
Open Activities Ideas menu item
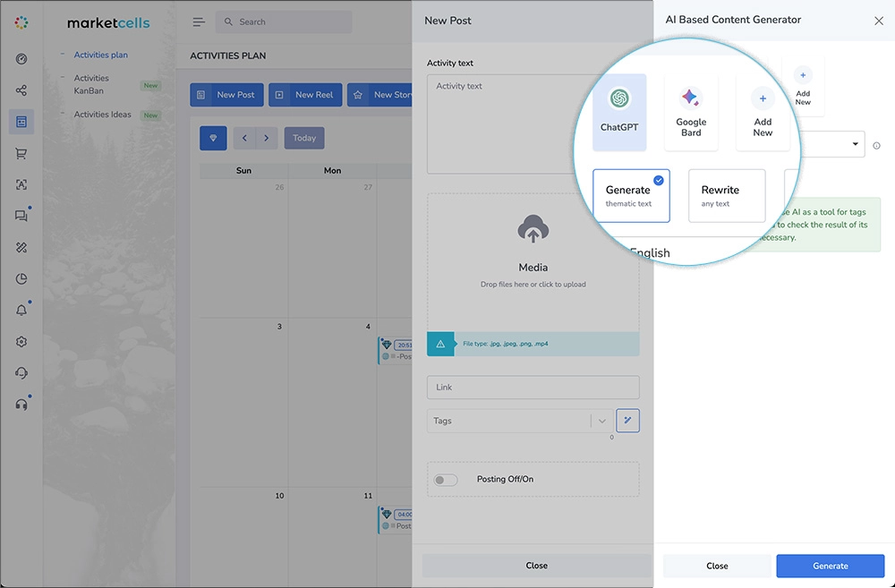[x=102, y=115]
